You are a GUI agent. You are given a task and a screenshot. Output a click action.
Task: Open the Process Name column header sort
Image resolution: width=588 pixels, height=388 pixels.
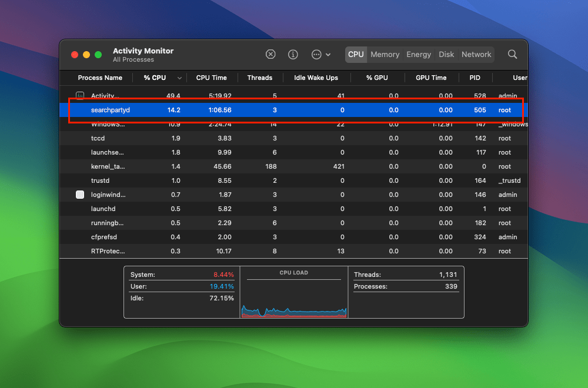click(101, 78)
